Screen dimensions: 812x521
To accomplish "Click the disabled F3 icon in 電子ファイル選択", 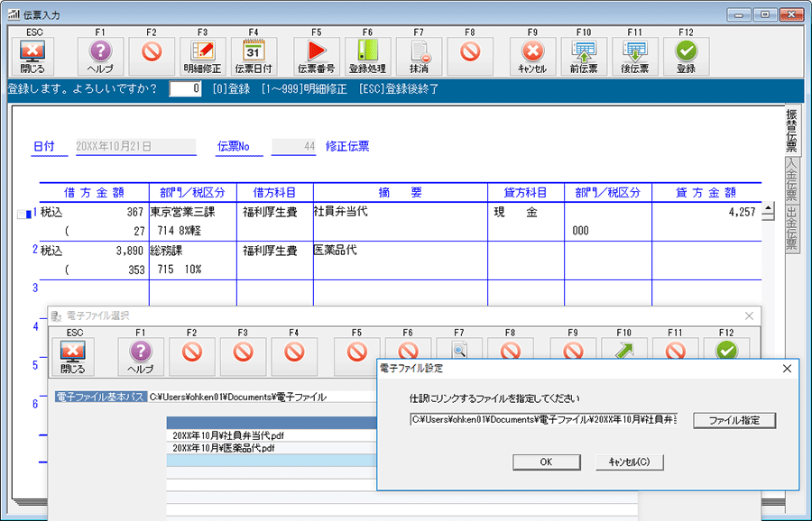I will tap(243, 357).
